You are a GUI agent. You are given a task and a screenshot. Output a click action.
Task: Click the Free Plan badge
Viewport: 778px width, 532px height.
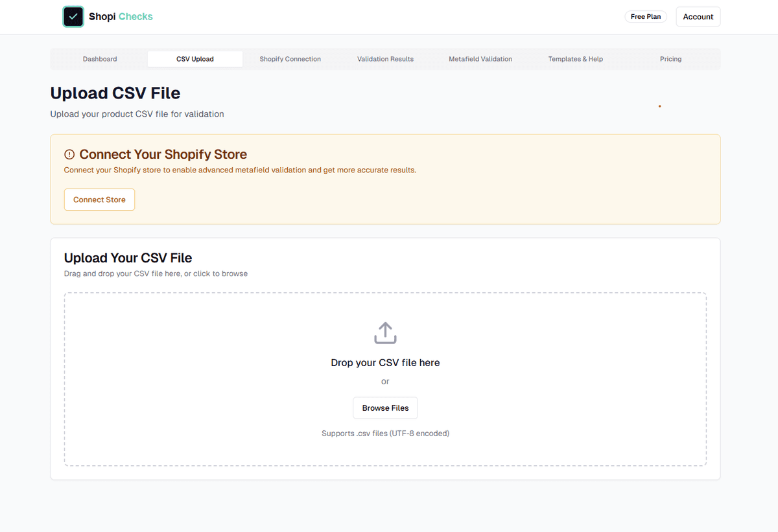pyautogui.click(x=646, y=16)
